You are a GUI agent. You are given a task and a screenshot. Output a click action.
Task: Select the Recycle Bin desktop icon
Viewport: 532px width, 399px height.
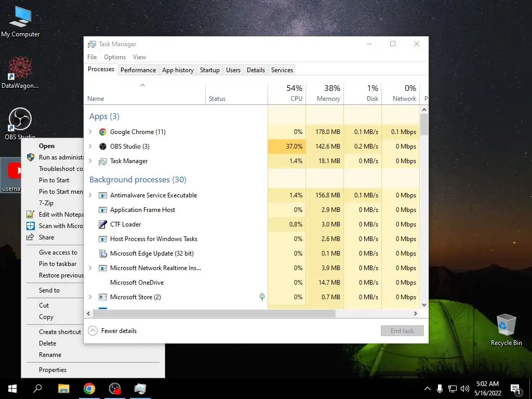point(506,329)
